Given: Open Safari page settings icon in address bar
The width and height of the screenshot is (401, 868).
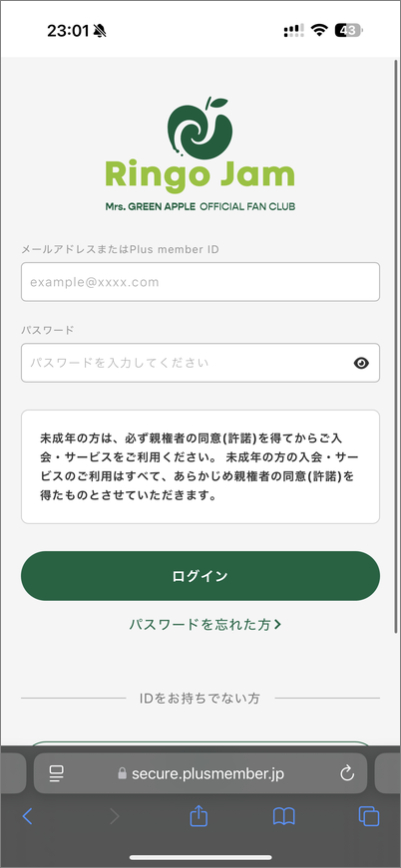Looking at the screenshot, I should [x=56, y=773].
